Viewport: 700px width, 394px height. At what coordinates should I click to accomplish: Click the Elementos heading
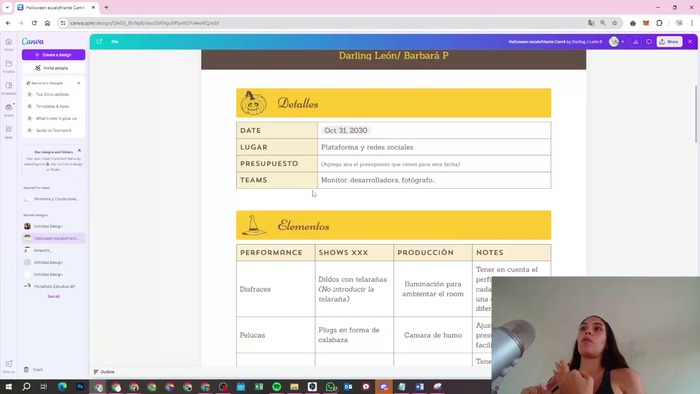coord(304,226)
